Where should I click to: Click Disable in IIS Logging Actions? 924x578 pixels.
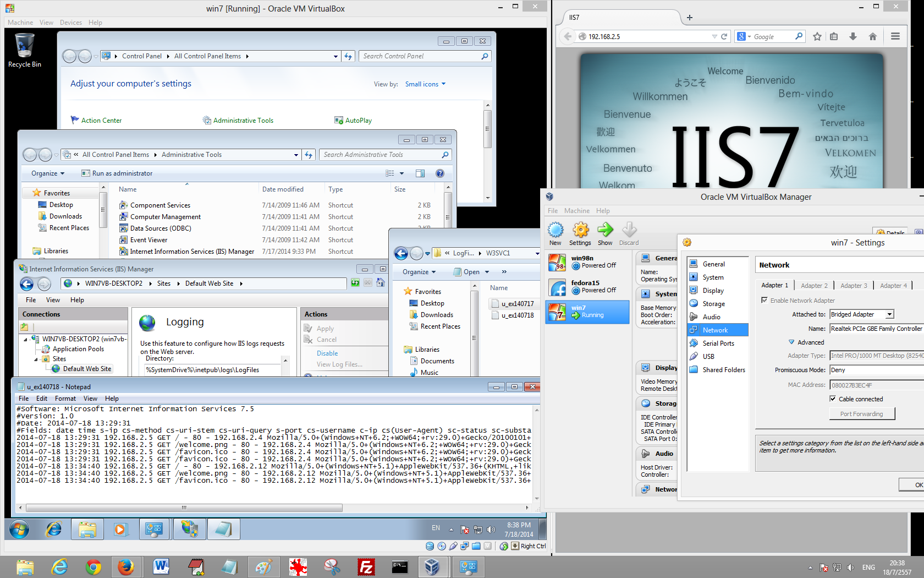pos(327,353)
